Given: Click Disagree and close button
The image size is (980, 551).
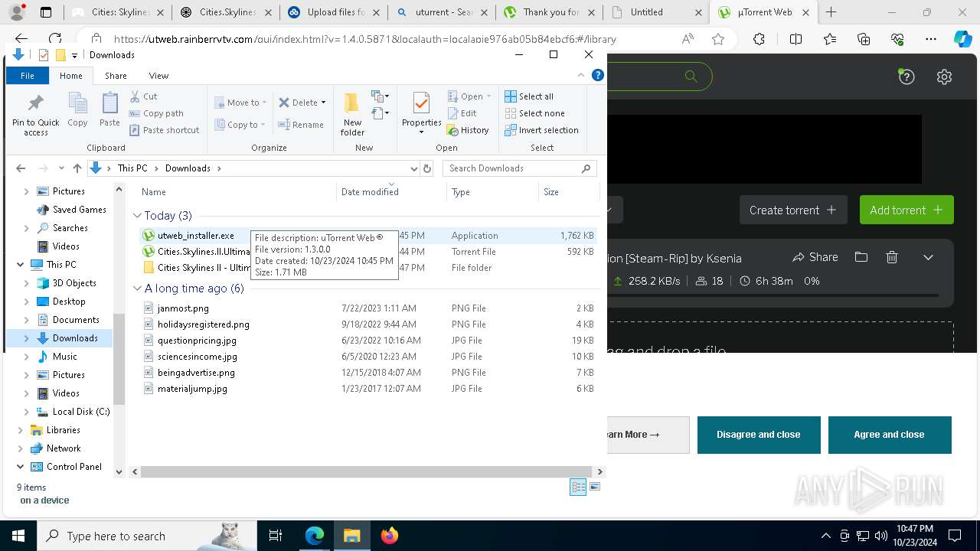Looking at the screenshot, I should tap(759, 435).
